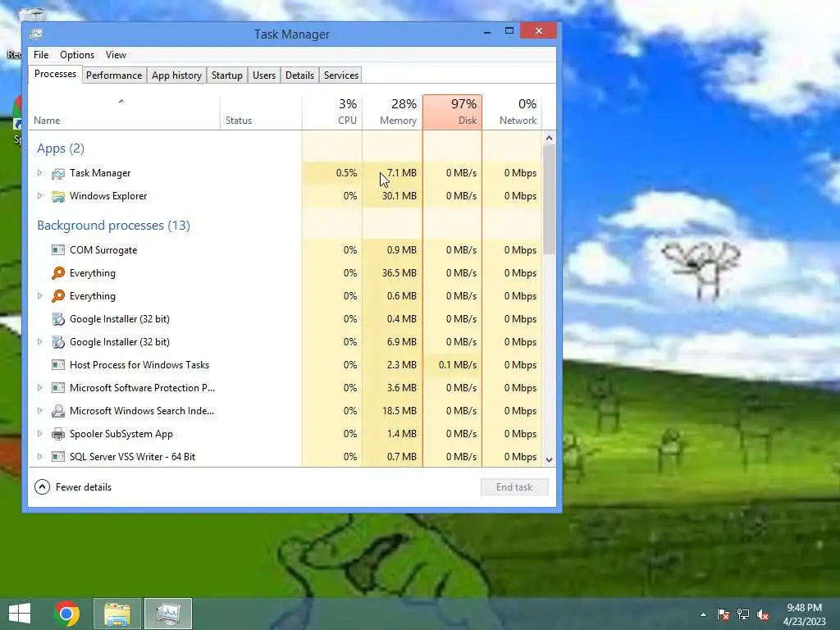Expand the Google Installer row showing 6.9 MB
840x630 pixels.
tap(39, 342)
